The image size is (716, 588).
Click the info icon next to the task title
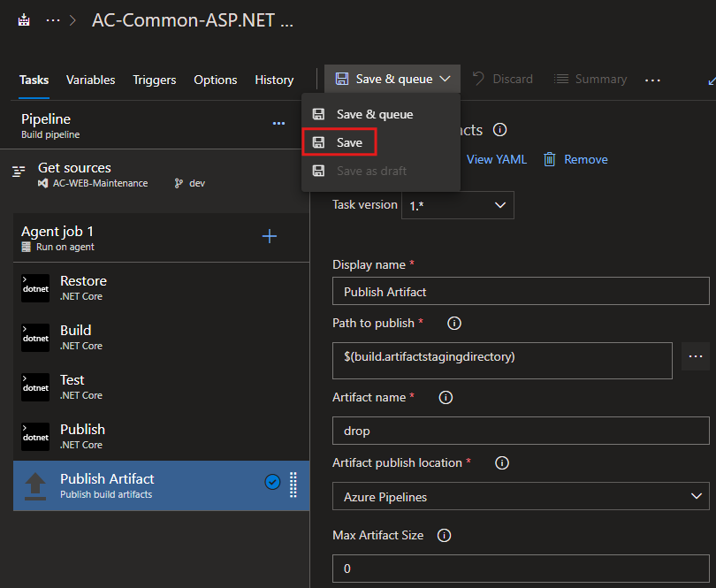(500, 130)
